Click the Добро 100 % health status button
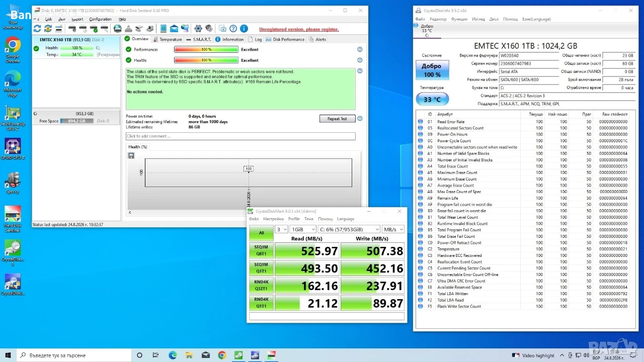Screen dimensions: 644x362 point(432,70)
